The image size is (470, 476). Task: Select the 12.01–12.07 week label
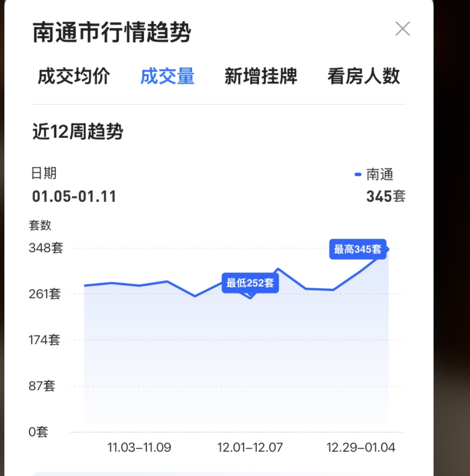point(250,447)
